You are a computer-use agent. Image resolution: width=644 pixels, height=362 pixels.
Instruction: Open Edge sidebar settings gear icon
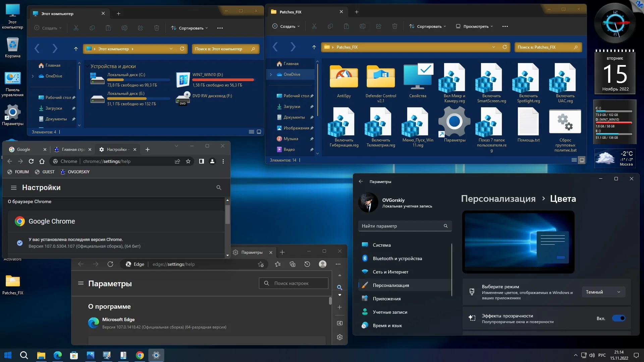(339, 337)
